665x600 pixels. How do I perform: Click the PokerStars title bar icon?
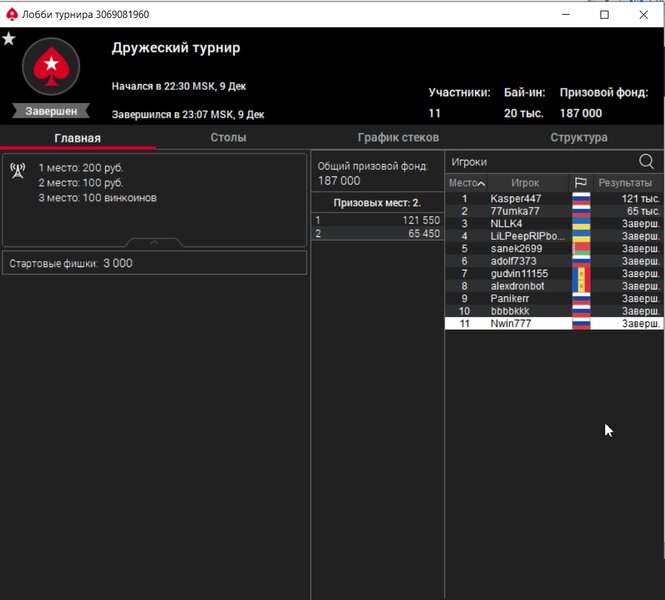click(12, 14)
